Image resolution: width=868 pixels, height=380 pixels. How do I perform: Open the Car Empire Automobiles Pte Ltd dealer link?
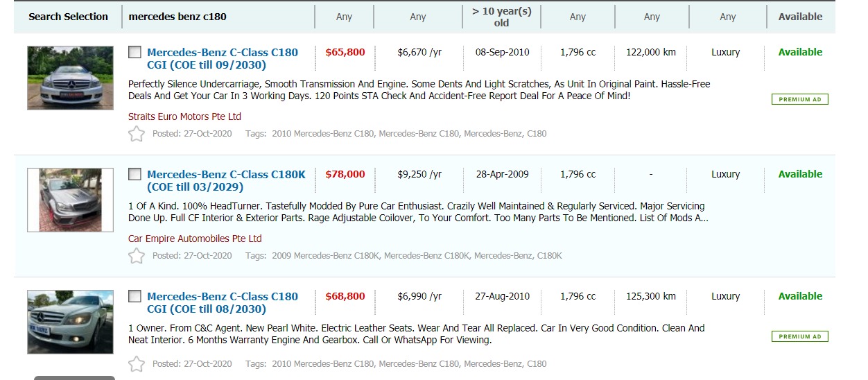click(x=195, y=239)
